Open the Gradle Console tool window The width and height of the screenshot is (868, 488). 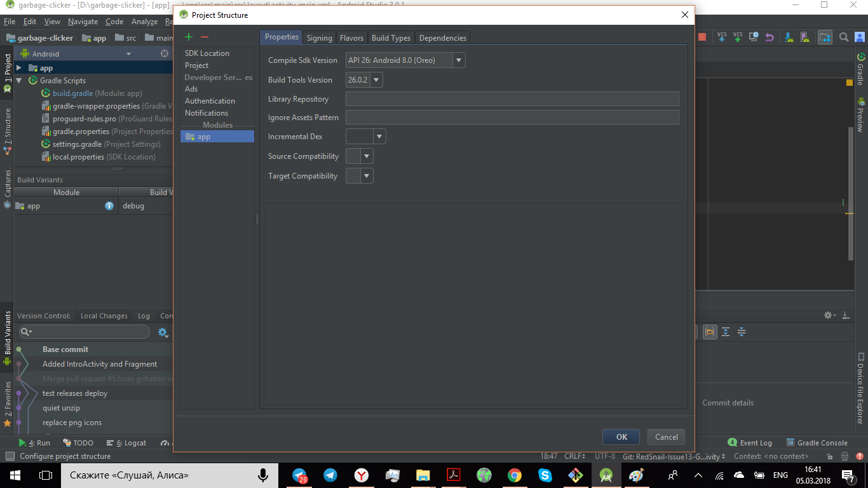tap(817, 443)
